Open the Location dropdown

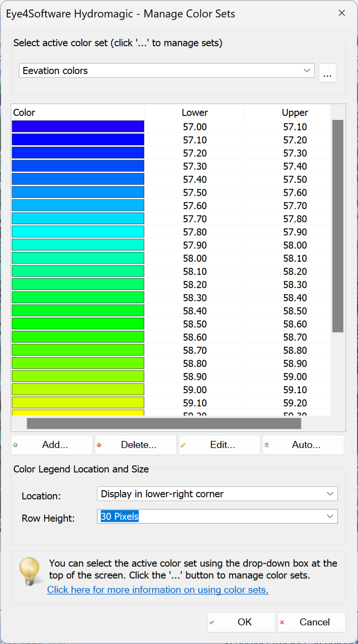coord(217,494)
